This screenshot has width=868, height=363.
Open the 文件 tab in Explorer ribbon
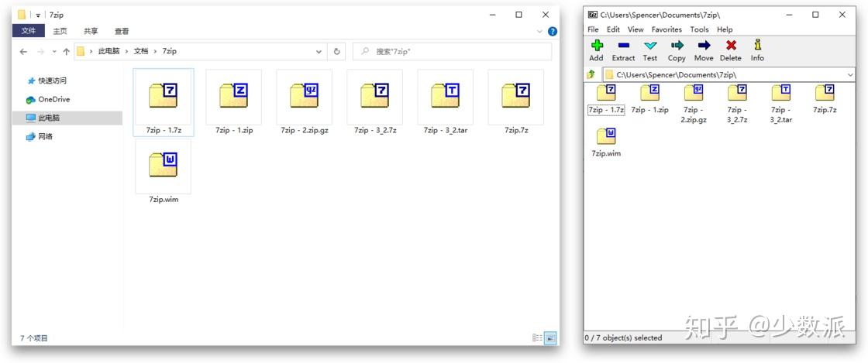click(28, 31)
